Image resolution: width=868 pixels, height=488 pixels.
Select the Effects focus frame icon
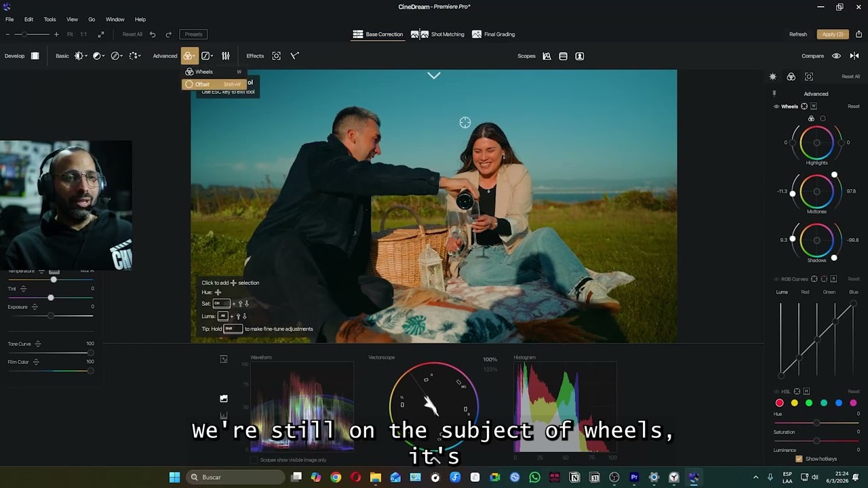(x=276, y=56)
